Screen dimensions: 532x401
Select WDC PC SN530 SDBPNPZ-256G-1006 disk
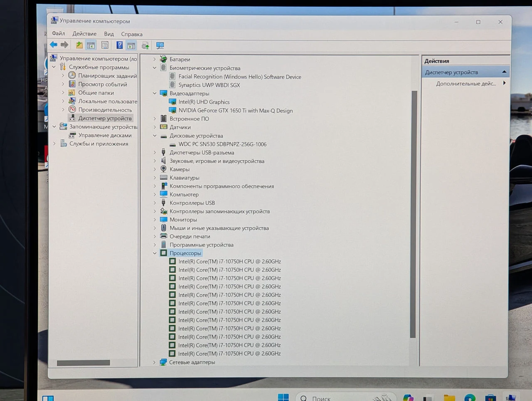point(222,144)
